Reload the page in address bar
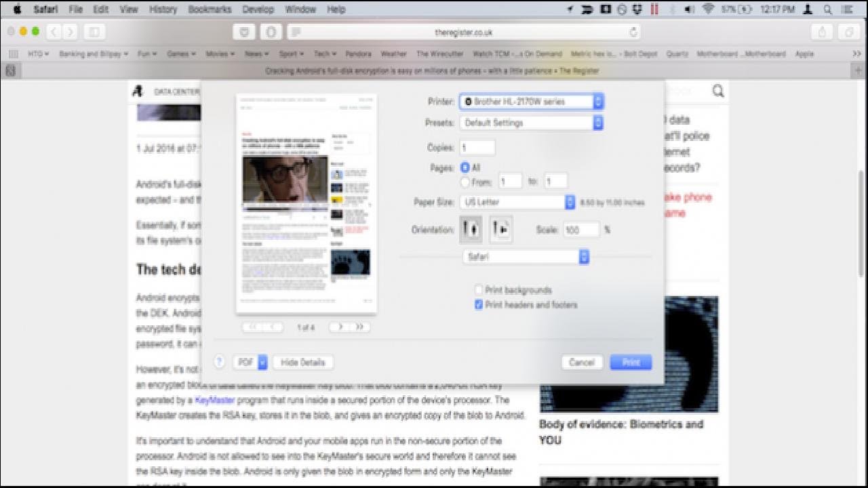 click(633, 32)
